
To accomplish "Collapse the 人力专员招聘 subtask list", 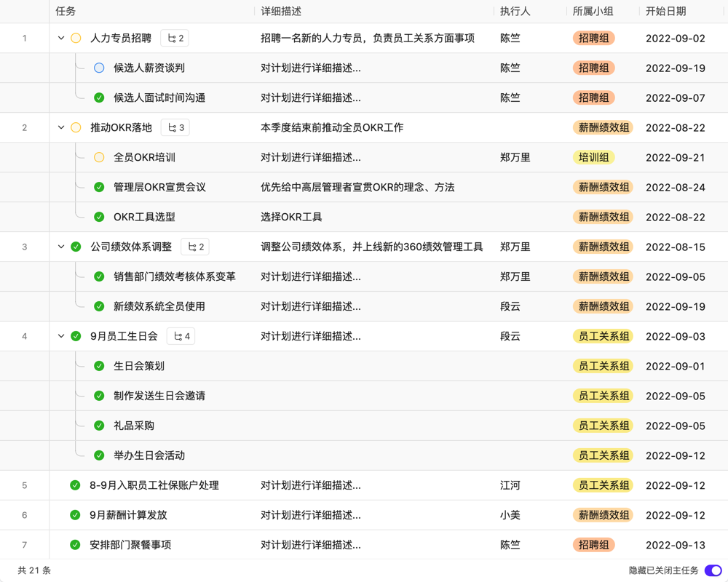I will click(x=61, y=38).
